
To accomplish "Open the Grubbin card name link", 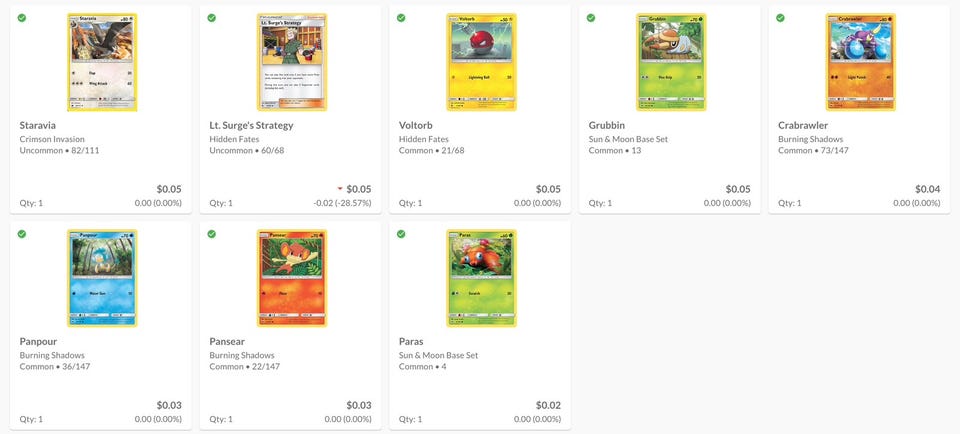I will [x=607, y=125].
